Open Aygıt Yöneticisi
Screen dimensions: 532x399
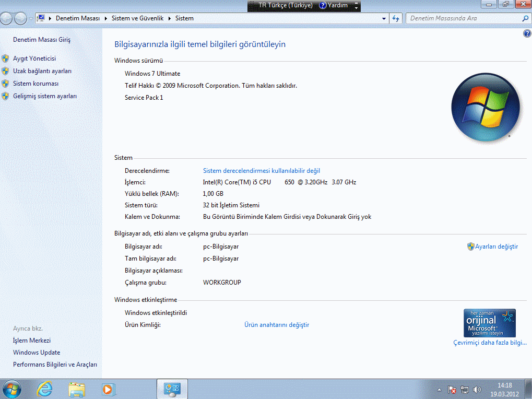(34, 58)
